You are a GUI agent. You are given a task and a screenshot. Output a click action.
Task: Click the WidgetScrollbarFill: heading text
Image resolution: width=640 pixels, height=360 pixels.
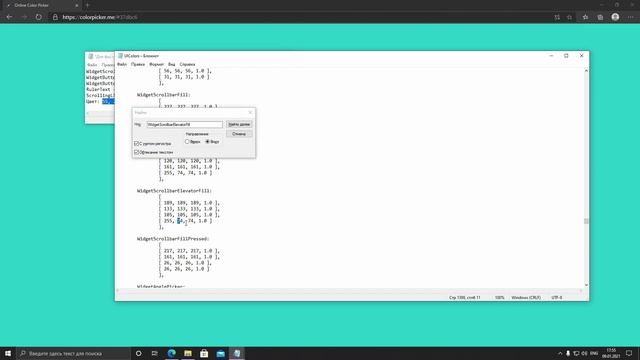tap(164, 95)
